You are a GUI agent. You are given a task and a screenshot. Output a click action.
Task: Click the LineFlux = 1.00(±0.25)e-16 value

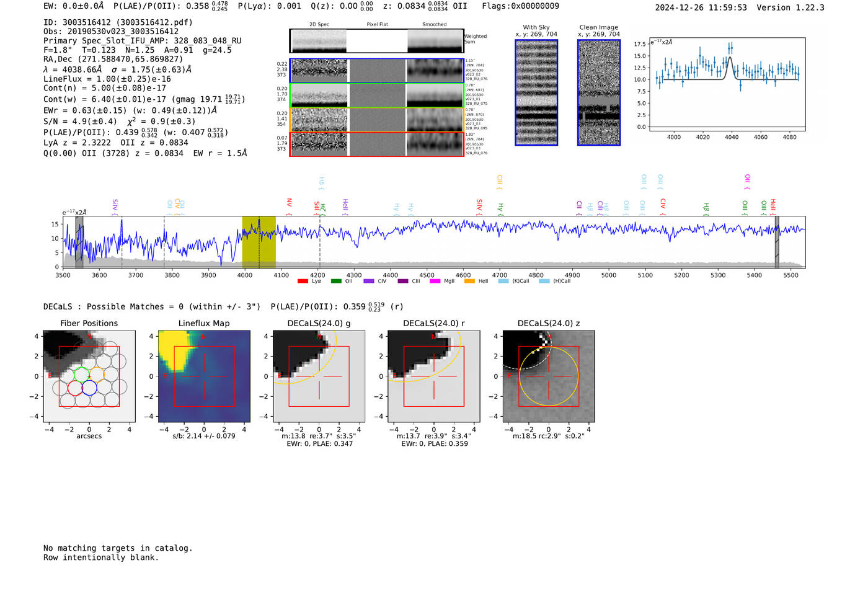coord(107,79)
